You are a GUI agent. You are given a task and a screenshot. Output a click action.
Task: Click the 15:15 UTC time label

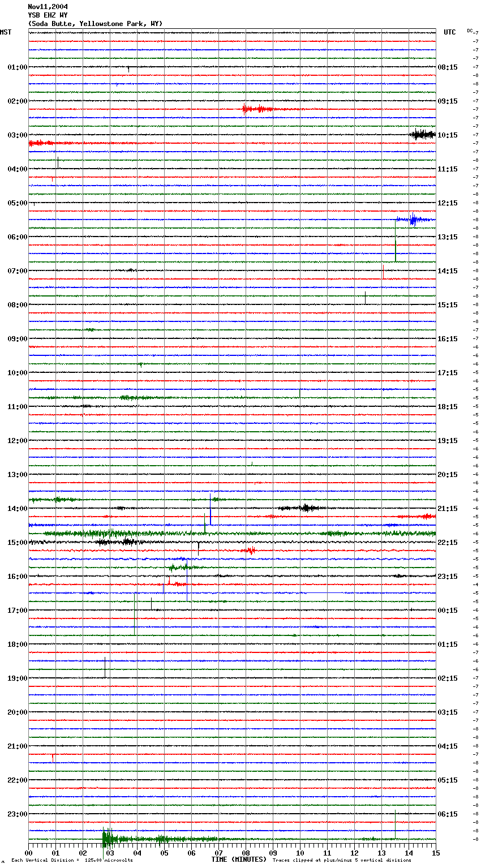448,305
